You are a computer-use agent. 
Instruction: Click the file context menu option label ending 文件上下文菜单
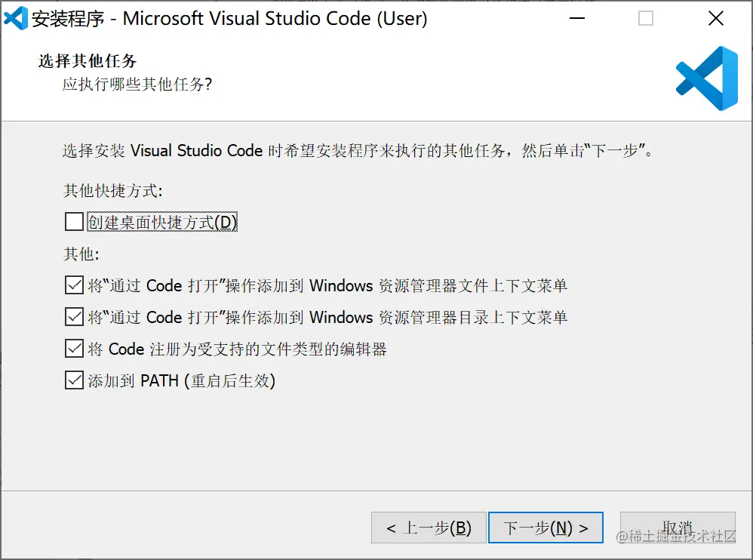click(327, 286)
